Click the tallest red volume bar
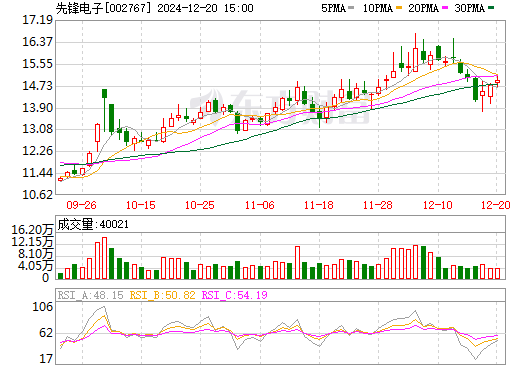520x365 pixels. [104, 258]
